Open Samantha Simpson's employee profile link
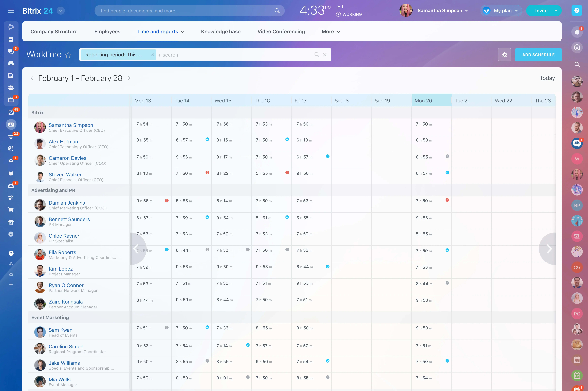 (71, 125)
